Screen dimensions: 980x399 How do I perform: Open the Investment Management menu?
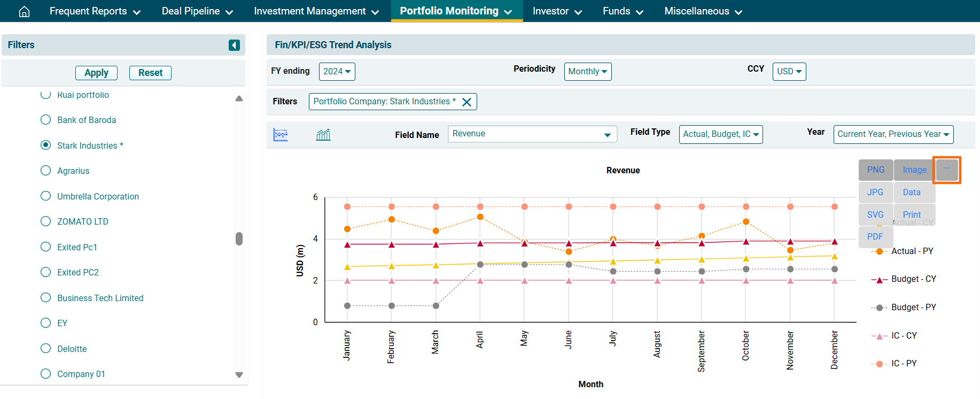pyautogui.click(x=316, y=11)
